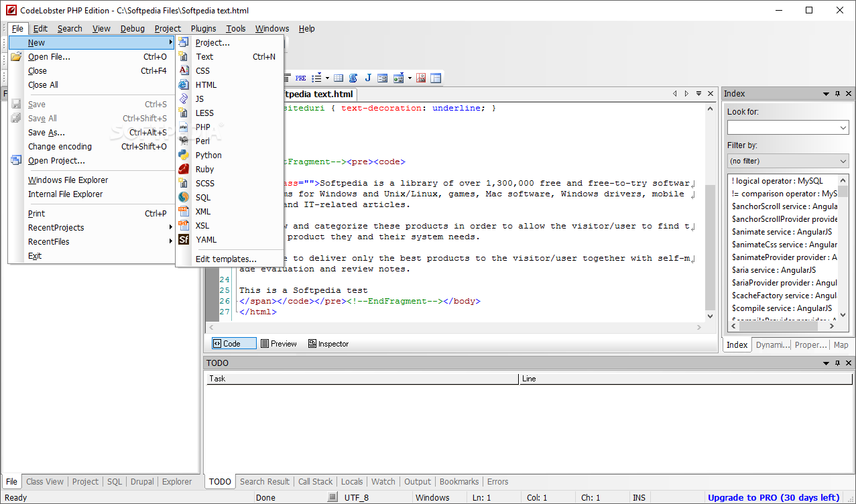Select Change encoding menu entry

click(x=91, y=146)
